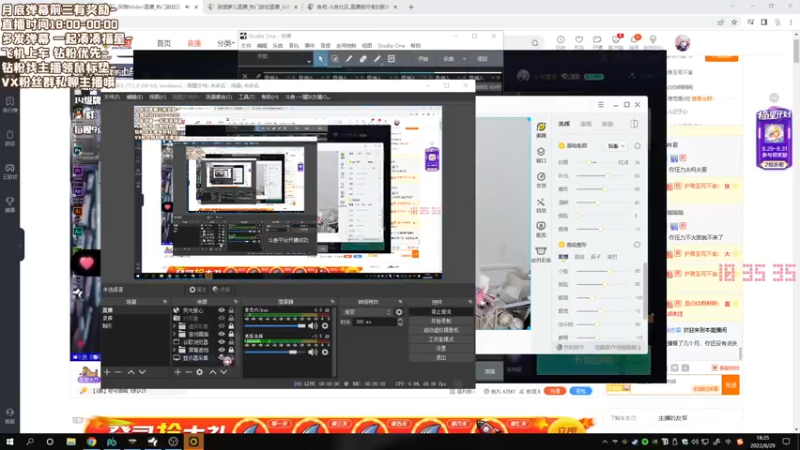Open 麦克风/Aux audio settings gear in OBS
800x450 pixels.
tap(325, 326)
